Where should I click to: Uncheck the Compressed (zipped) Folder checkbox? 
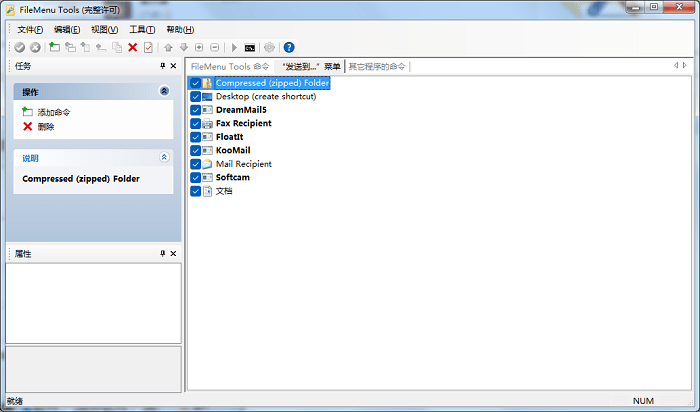tap(195, 83)
